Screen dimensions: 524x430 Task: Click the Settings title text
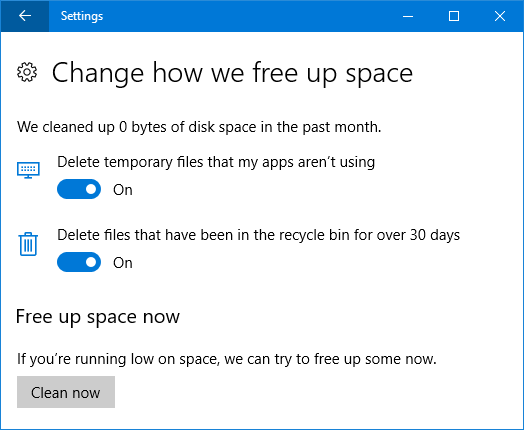point(82,16)
